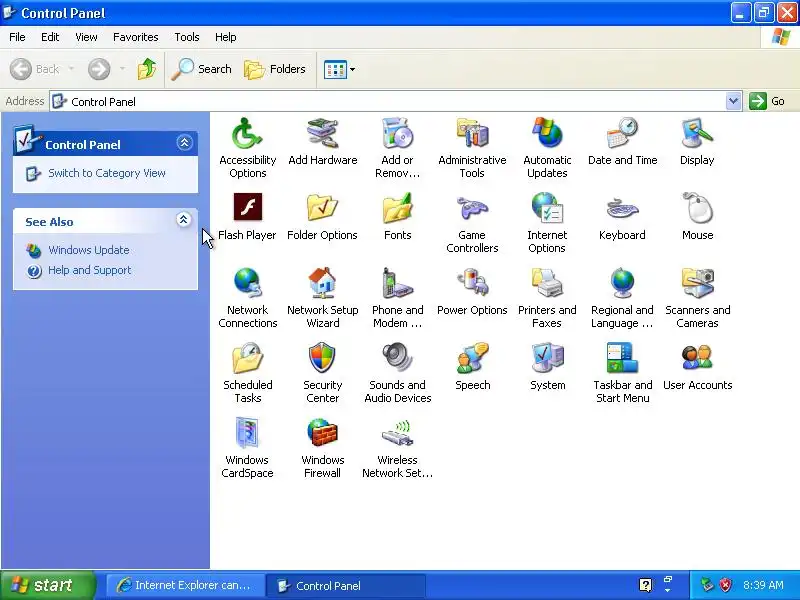Image resolution: width=800 pixels, height=600 pixels.
Task: Select the Power Options icon
Action: pyautogui.click(x=472, y=291)
